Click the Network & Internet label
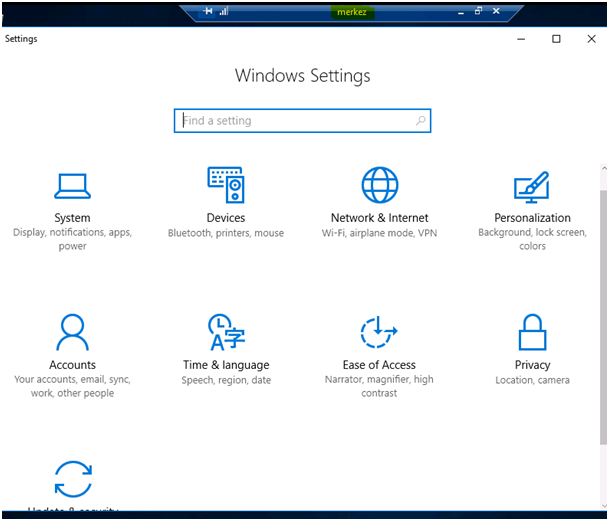 (x=379, y=218)
